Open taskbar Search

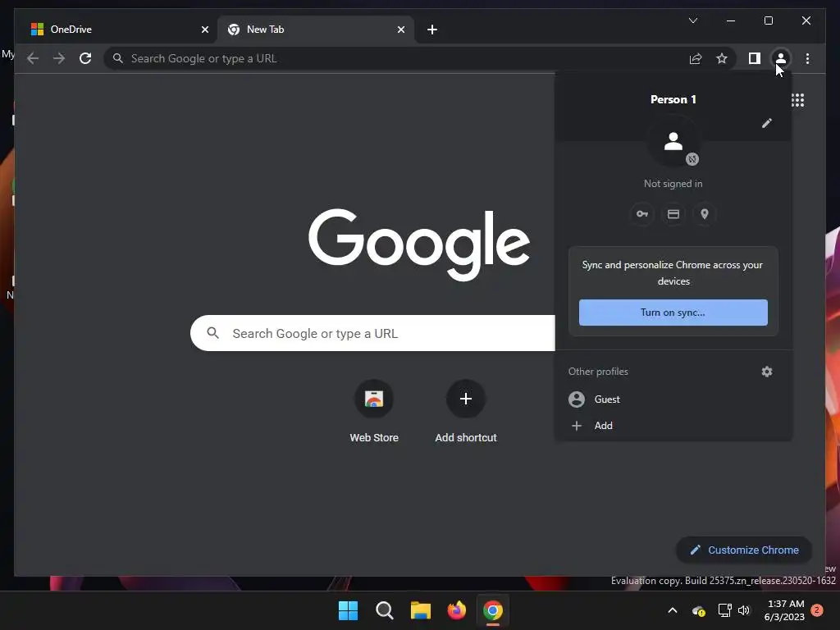click(384, 610)
